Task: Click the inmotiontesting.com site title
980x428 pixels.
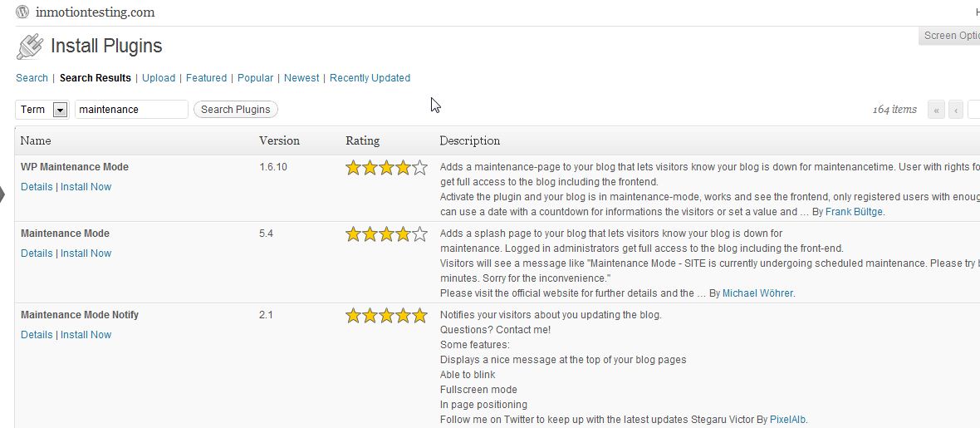Action: [96, 12]
